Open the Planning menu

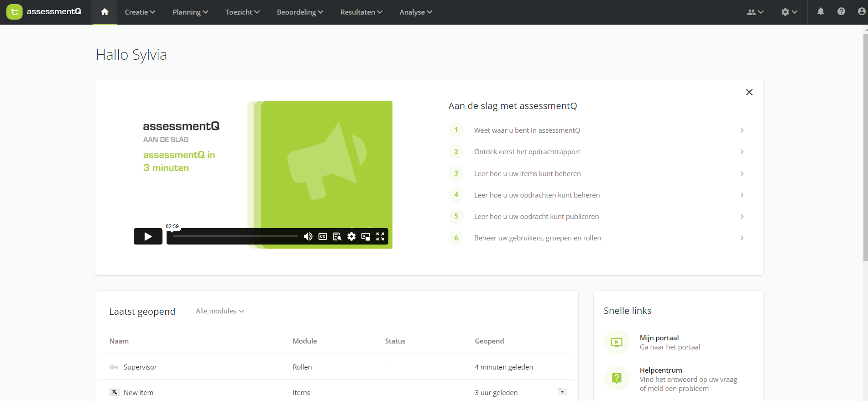190,12
